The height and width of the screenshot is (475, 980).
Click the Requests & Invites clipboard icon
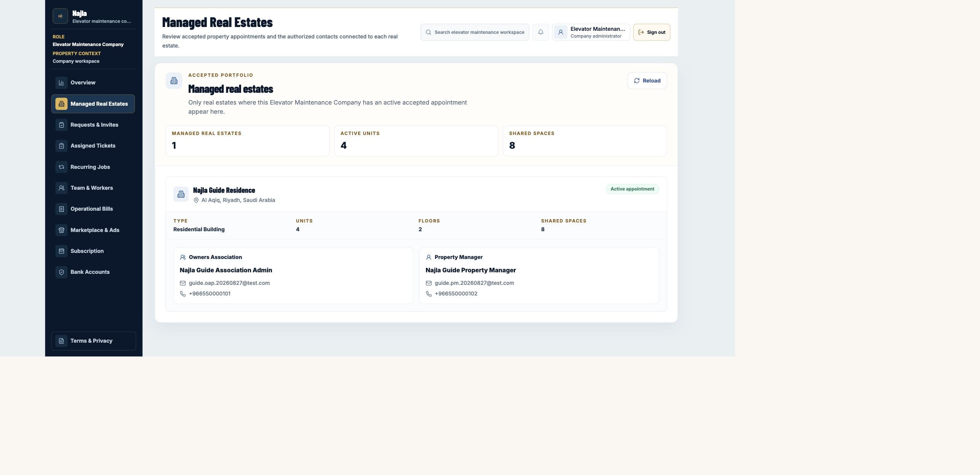tap(61, 125)
